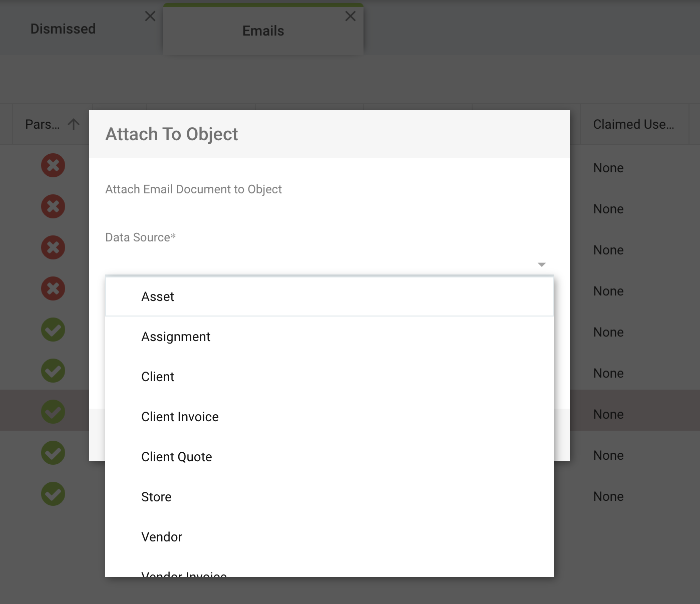Click the first red failed status icon
700x604 pixels.
(x=53, y=165)
